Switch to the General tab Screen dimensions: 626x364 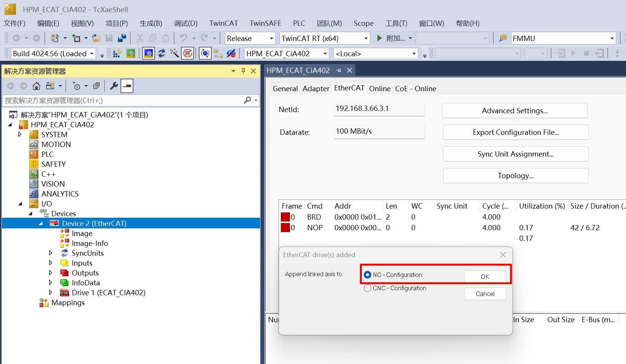tap(285, 89)
